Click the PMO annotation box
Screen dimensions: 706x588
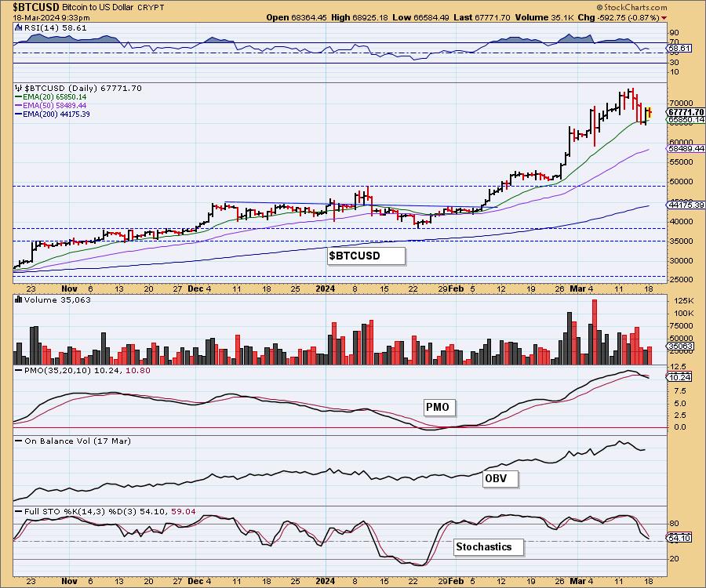pos(439,407)
